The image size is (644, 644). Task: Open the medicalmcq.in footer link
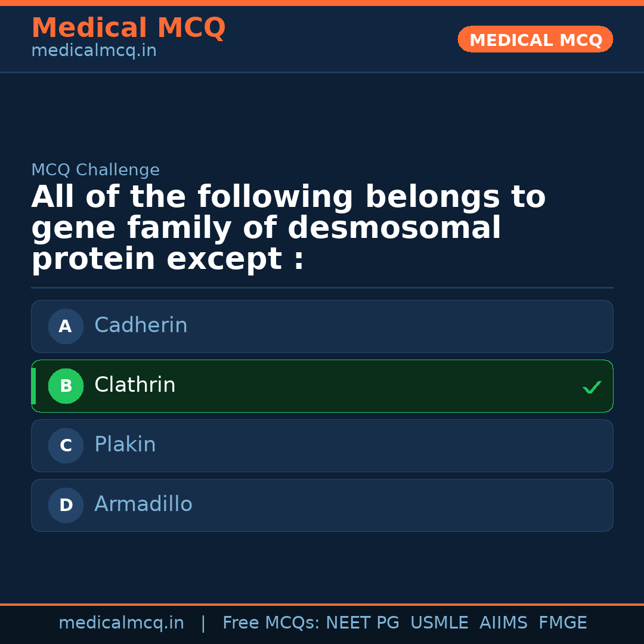pos(122,622)
